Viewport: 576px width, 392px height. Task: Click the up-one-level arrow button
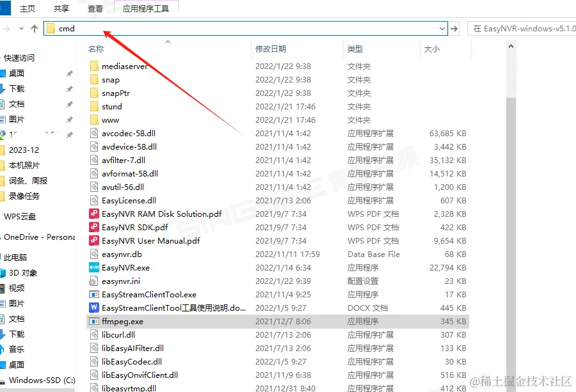(35, 29)
